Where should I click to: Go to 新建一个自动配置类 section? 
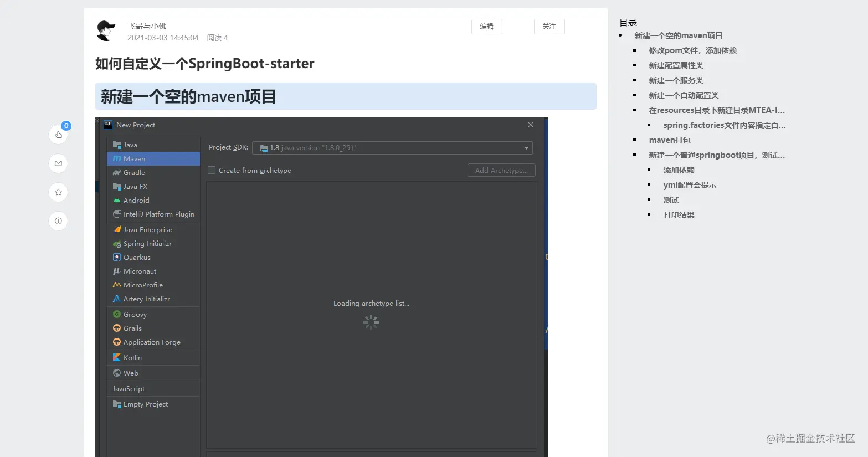(684, 95)
